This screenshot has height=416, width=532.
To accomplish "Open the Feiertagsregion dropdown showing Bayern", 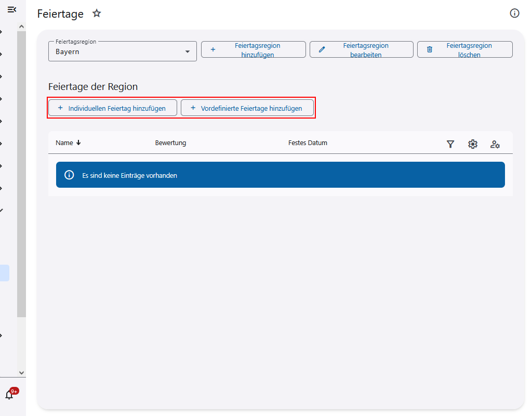I will pyautogui.click(x=122, y=51).
